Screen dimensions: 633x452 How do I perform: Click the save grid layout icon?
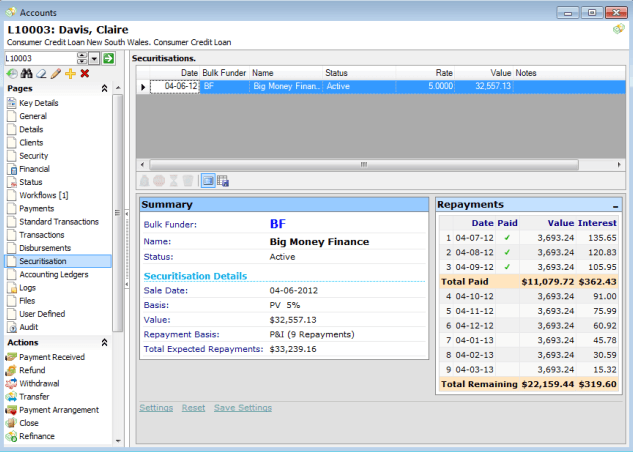[x=223, y=181]
